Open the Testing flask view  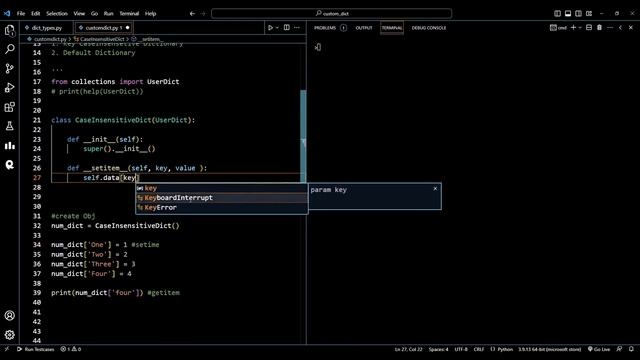pos(9,126)
